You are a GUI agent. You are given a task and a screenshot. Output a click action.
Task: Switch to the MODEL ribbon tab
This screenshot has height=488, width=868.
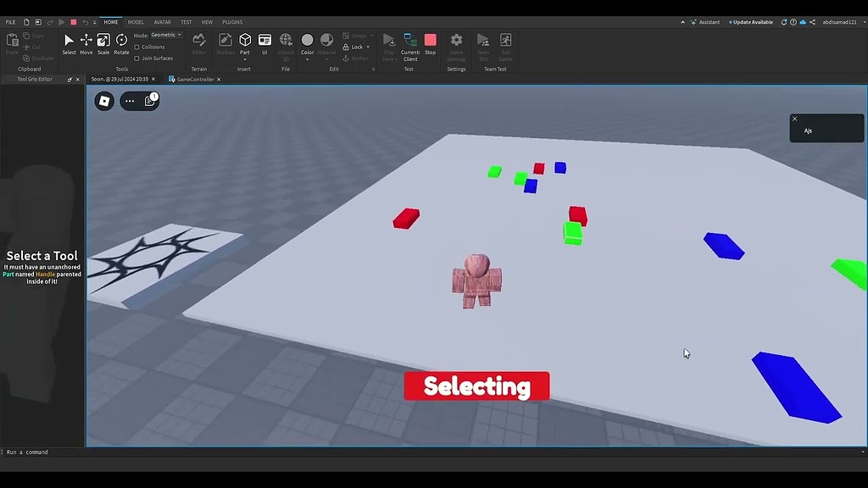click(136, 22)
